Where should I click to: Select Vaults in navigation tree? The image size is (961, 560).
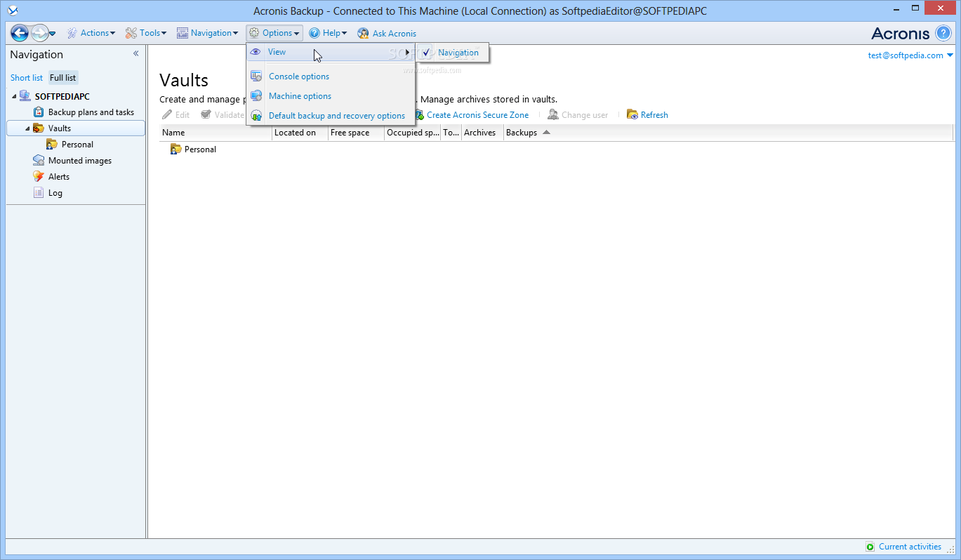click(60, 128)
